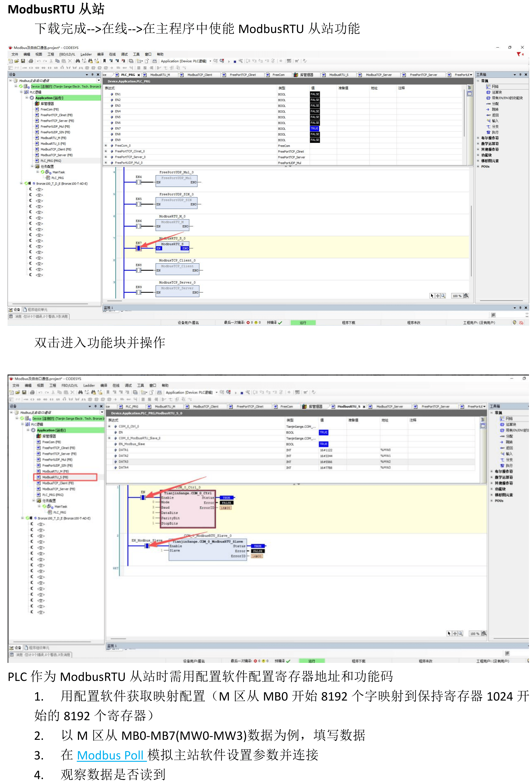Open 文件 menu in first CODESYS screenshot
The image size is (532, 783).
point(15,54)
